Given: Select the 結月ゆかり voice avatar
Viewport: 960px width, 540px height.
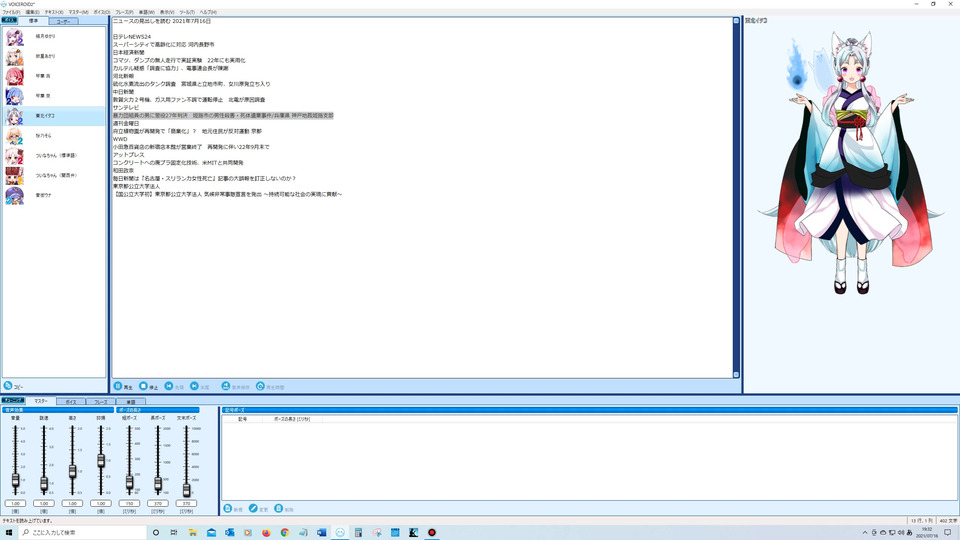Looking at the screenshot, I should point(15,37).
